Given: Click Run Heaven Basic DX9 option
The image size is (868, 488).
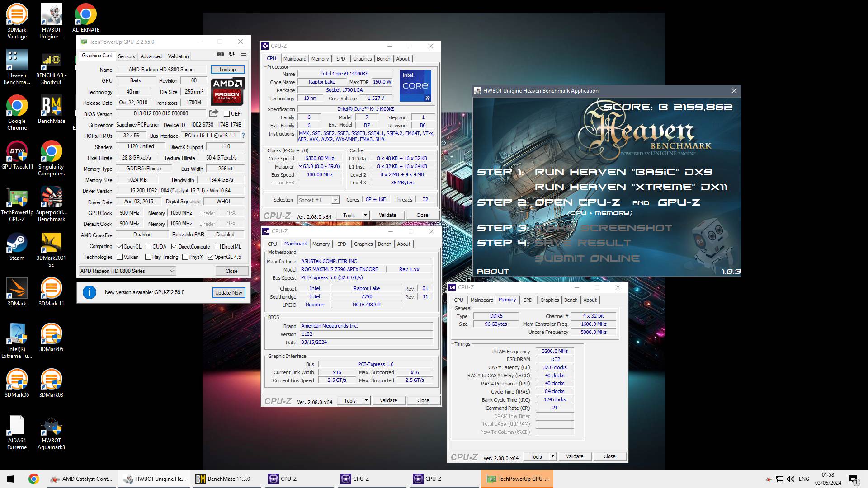Looking at the screenshot, I should pos(623,172).
